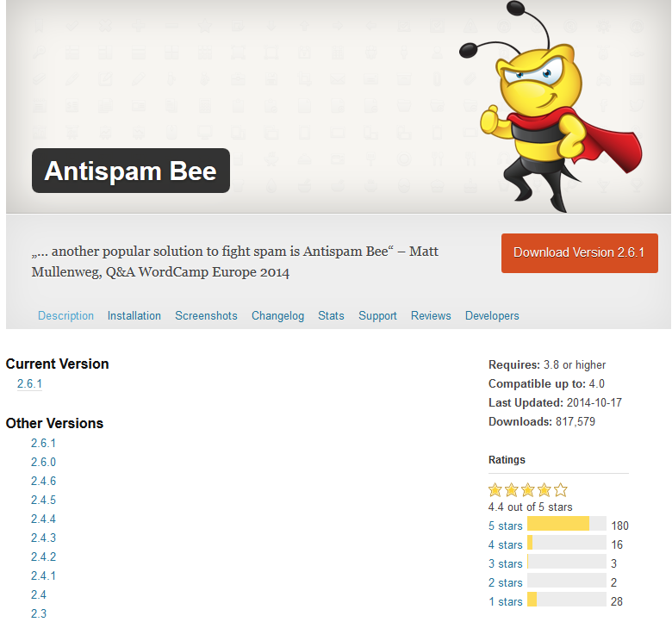The width and height of the screenshot is (672, 622).
Task: Click the Antispam Bee title badge
Action: click(x=131, y=171)
